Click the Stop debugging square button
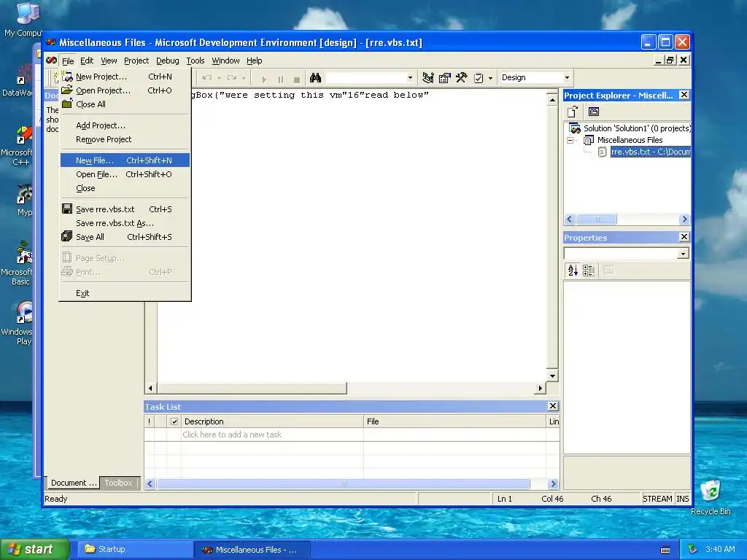This screenshot has width=747, height=560. pos(297,79)
